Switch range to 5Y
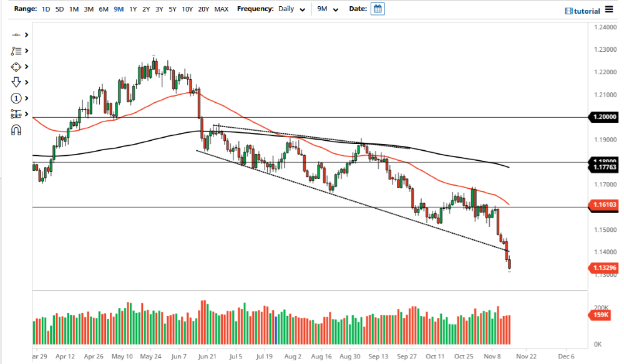 (172, 9)
